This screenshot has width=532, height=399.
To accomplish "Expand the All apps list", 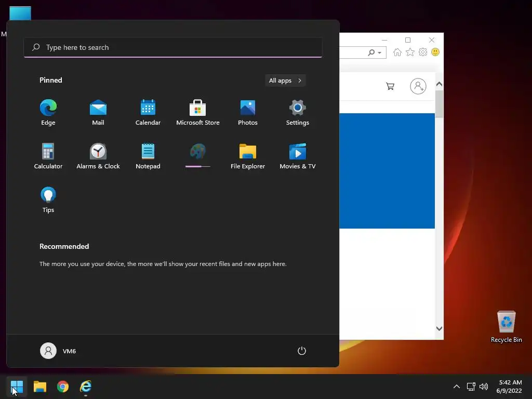I will [x=285, y=81].
